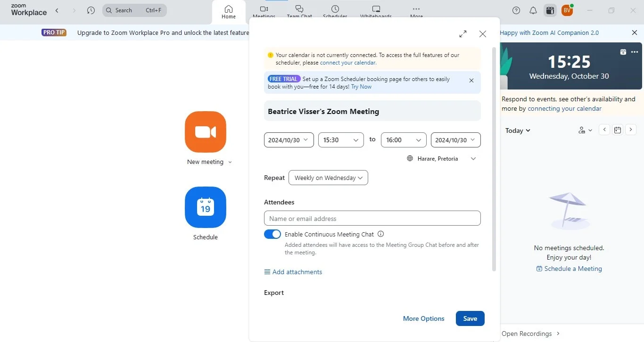The image size is (644, 342).
Task: Click the globe time zone icon
Action: click(410, 159)
